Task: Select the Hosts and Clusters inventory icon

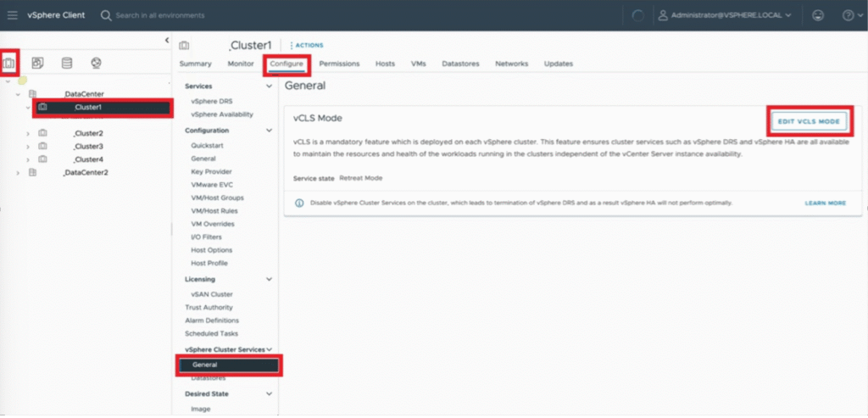Action: (x=8, y=63)
